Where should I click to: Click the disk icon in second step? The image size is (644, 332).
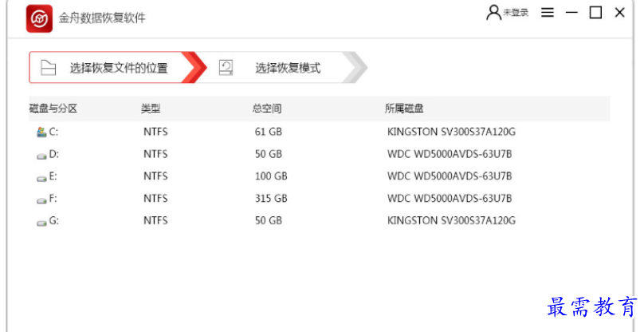point(226,68)
